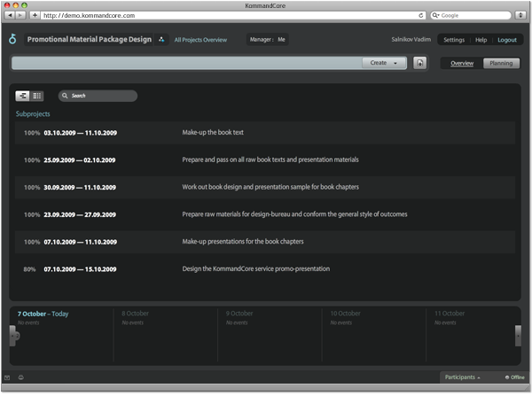Image resolution: width=532 pixels, height=396 pixels.
Task: Open Help
Action: 481,40
